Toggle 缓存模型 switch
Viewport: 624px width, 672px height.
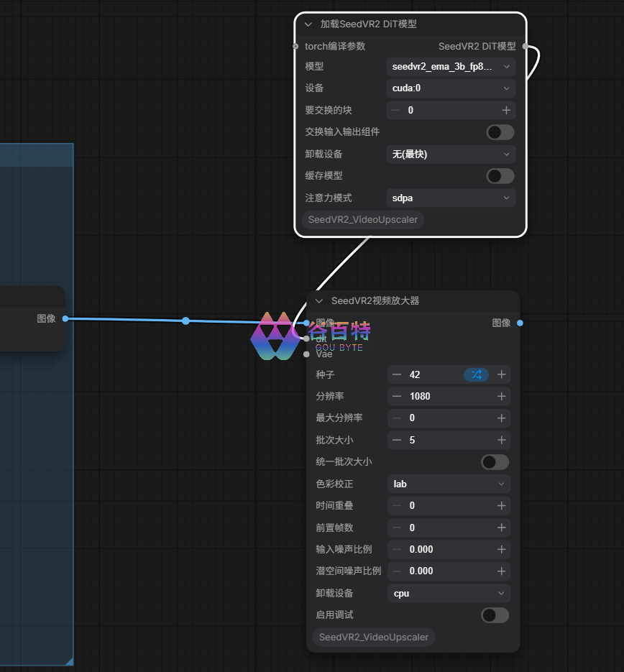500,176
